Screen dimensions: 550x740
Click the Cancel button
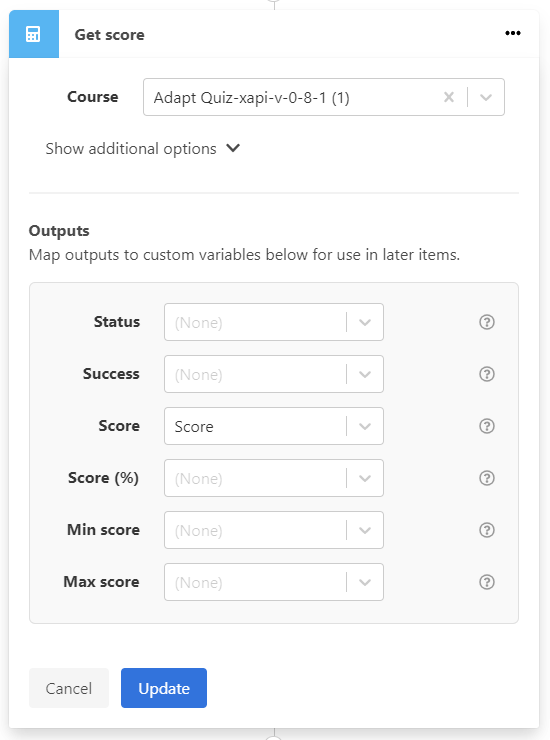(x=69, y=688)
